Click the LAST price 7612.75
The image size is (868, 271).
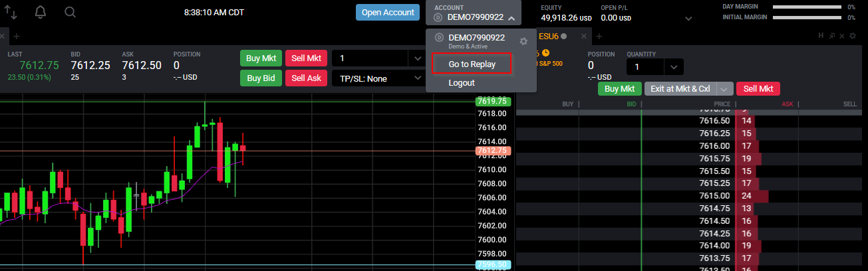point(39,65)
